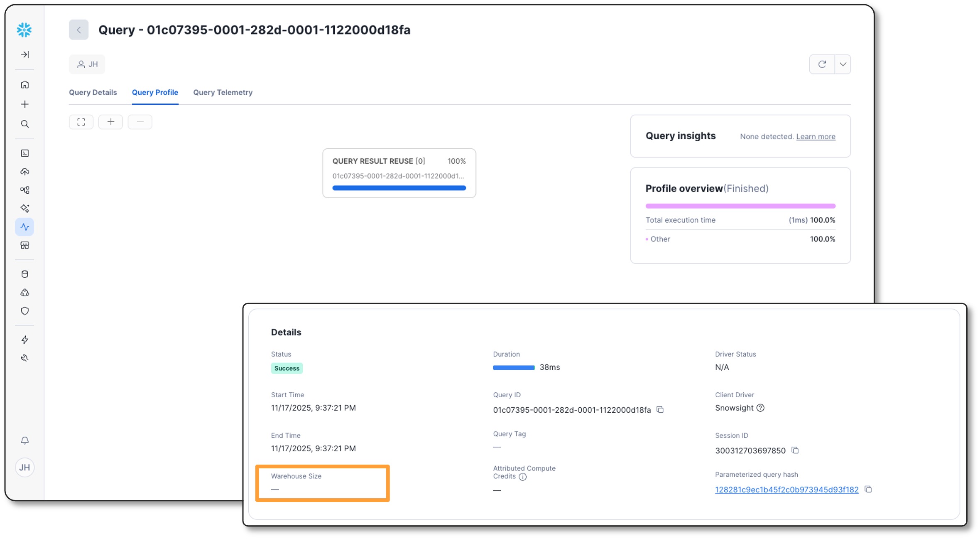Switch to the Query Telemetry tab

tap(223, 92)
